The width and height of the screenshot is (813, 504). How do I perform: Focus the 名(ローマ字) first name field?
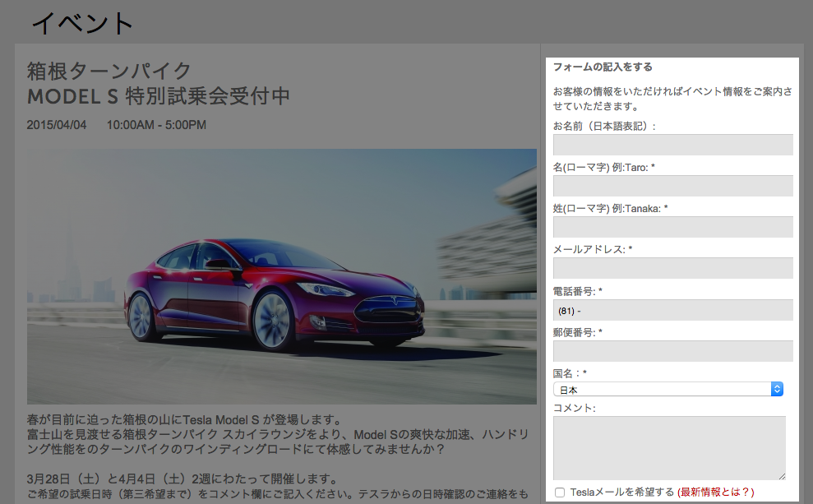(x=672, y=187)
